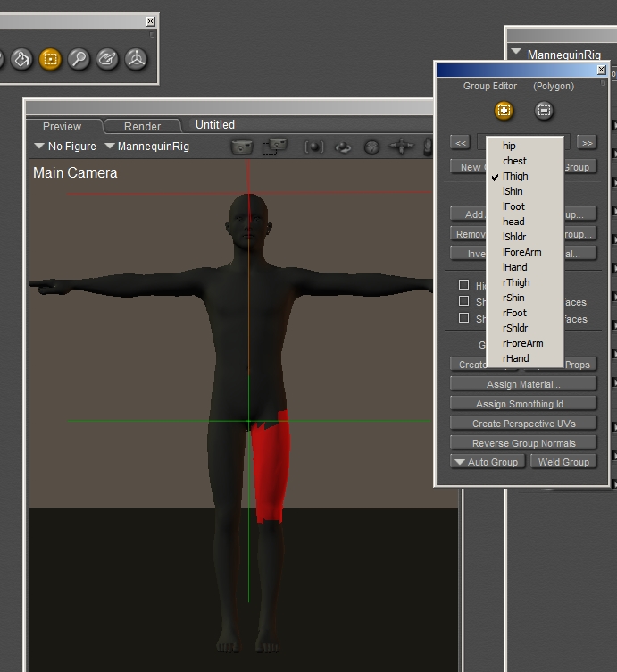Screen dimensions: 617x672
Task: Open the MannequinRig actor dropdown
Action: [146, 147]
